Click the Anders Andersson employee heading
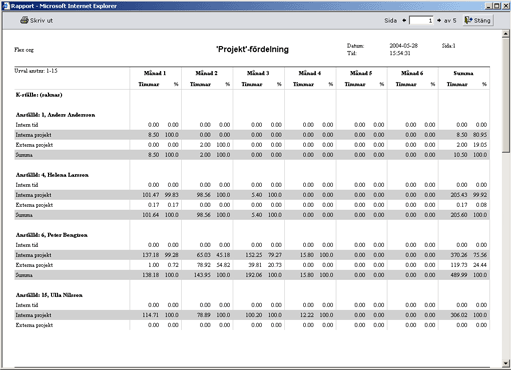 (x=55, y=115)
